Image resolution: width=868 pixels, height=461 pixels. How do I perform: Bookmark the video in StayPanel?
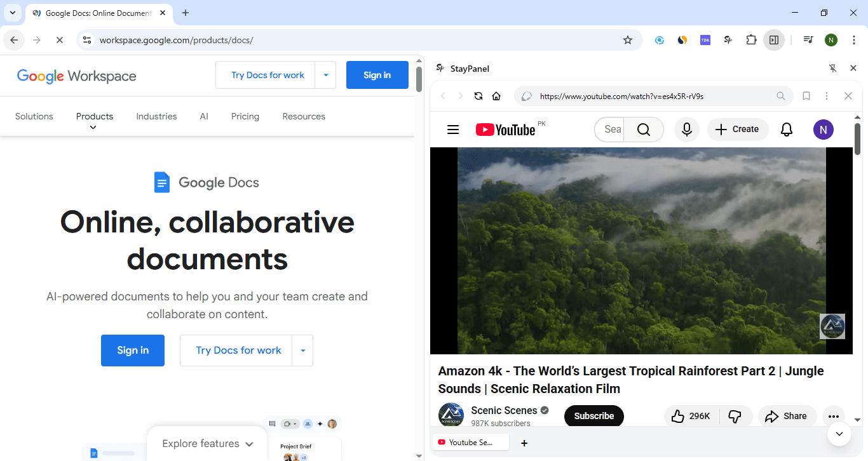806,96
